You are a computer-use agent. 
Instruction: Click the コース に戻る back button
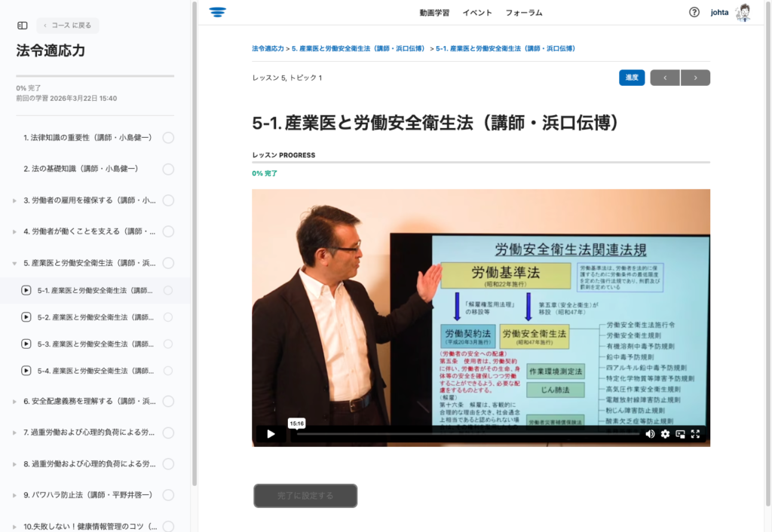coord(68,26)
